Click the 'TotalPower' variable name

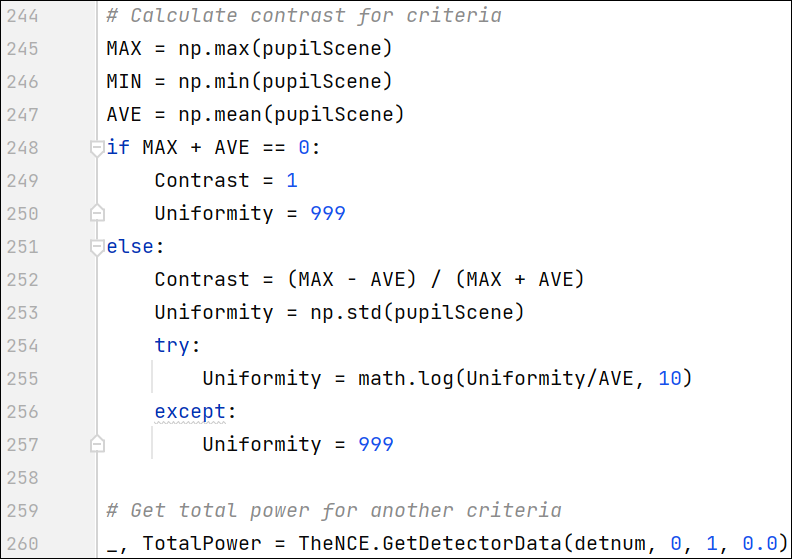(202, 543)
